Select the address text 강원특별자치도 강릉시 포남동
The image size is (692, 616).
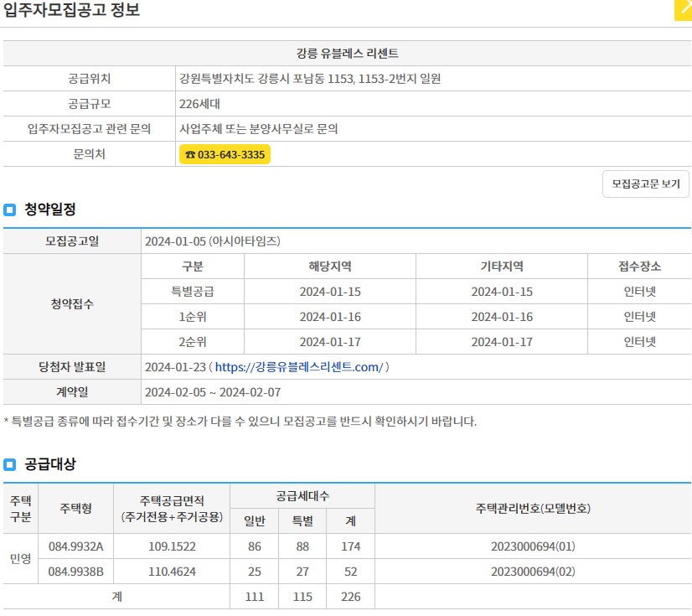tap(252, 79)
